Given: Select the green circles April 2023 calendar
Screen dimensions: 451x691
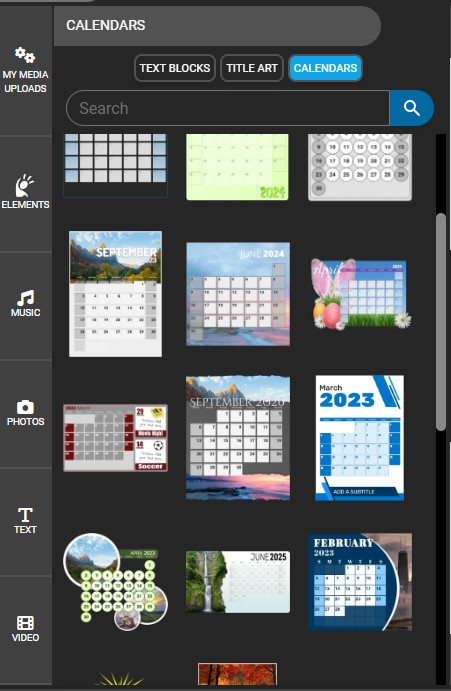Looking at the screenshot, I should click(x=116, y=582).
